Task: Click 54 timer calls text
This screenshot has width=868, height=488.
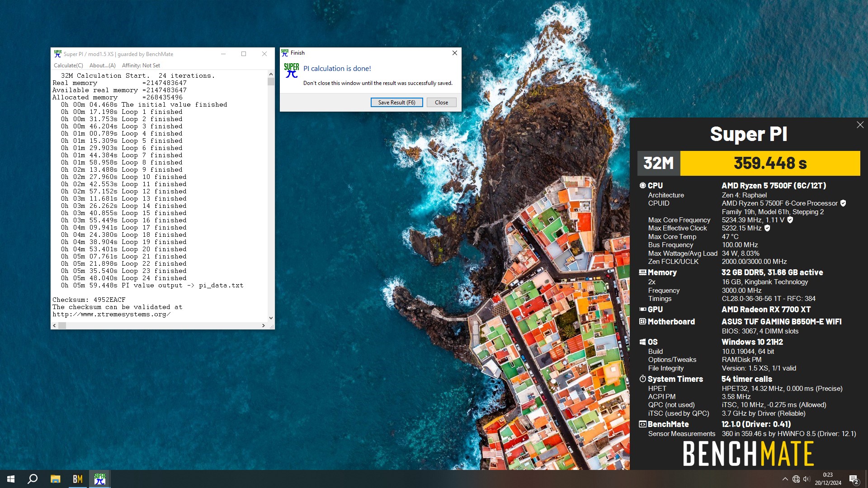Action: [747, 379]
